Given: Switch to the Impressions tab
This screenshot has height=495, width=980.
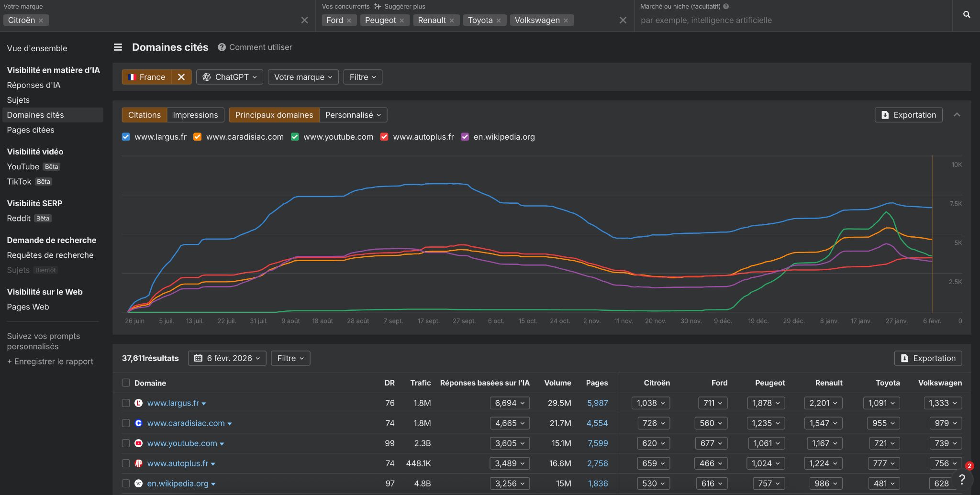Looking at the screenshot, I should coord(195,115).
